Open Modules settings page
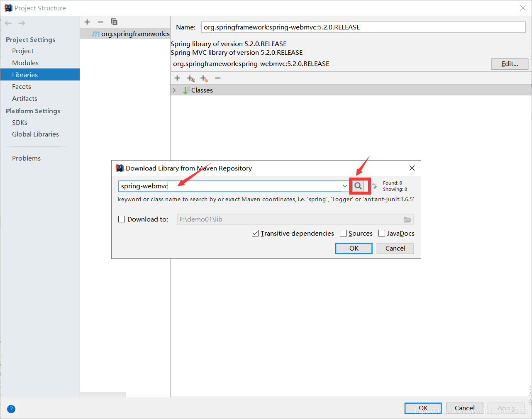This screenshot has width=532, height=419. click(x=25, y=63)
